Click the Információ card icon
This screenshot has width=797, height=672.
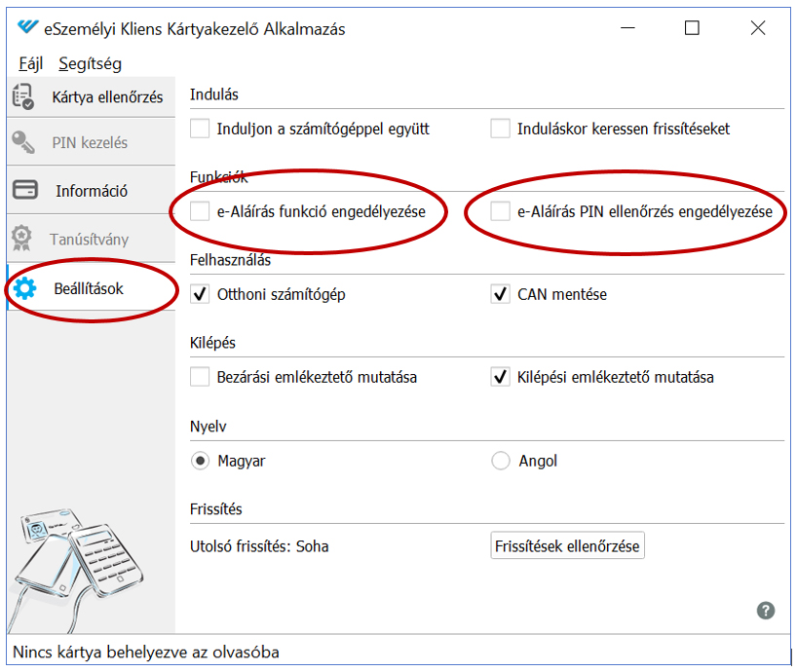(x=24, y=190)
